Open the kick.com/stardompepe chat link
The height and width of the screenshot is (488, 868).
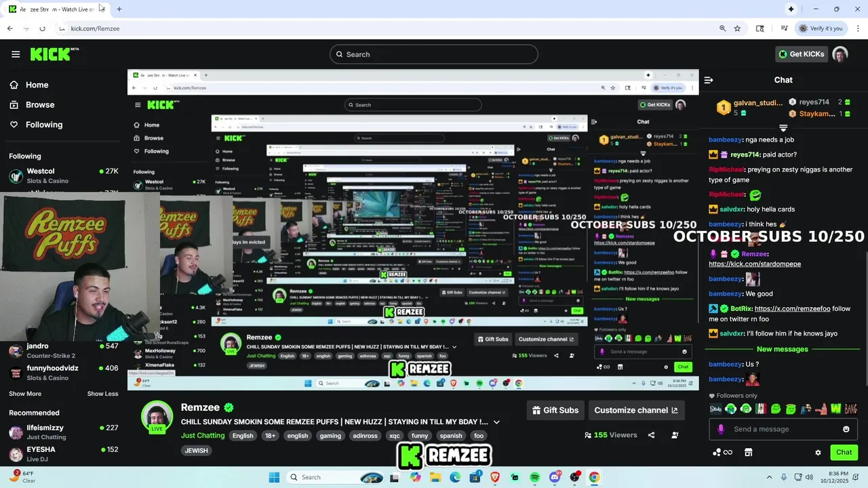click(x=755, y=264)
